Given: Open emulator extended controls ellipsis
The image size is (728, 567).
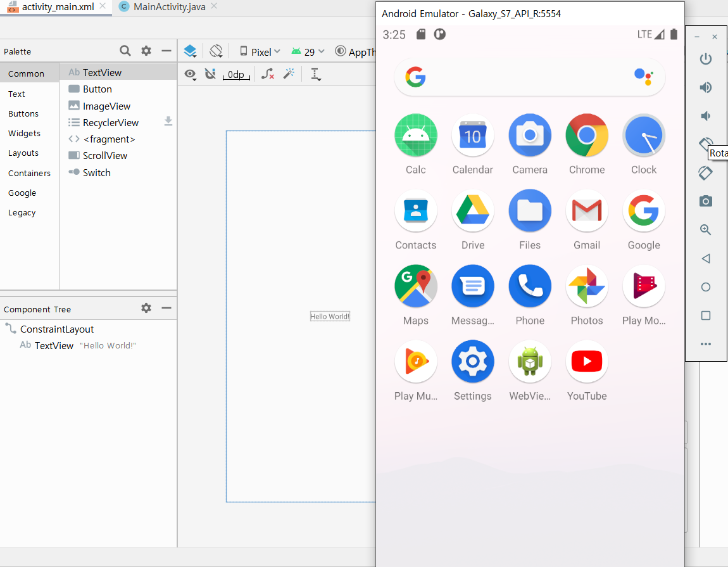Looking at the screenshot, I should point(706,344).
